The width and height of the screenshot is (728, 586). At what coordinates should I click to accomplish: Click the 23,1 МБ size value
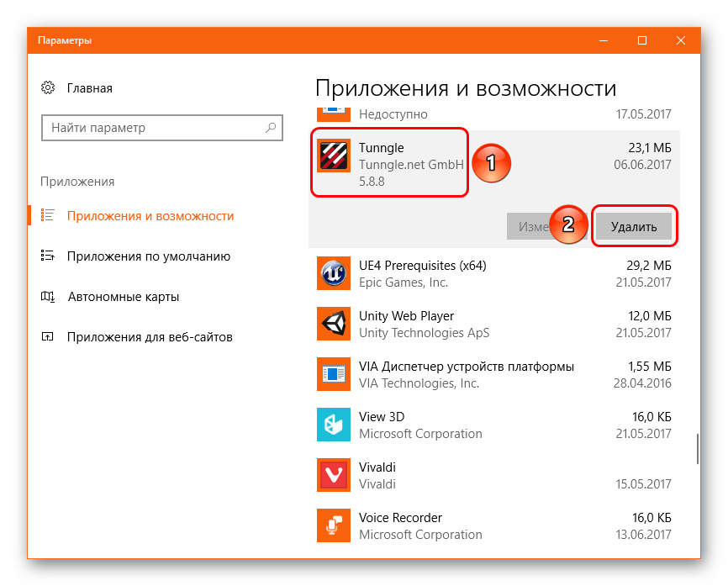[x=650, y=148]
